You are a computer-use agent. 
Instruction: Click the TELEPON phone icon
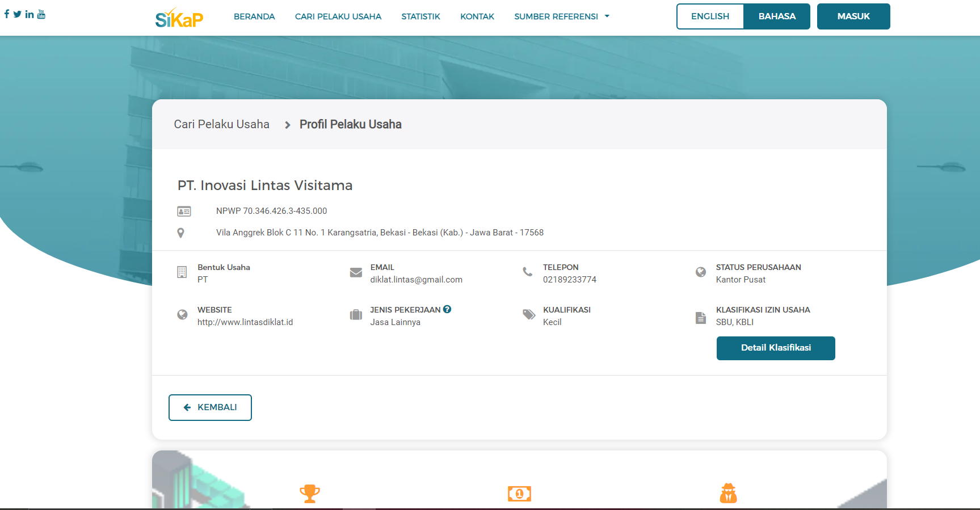[528, 272]
